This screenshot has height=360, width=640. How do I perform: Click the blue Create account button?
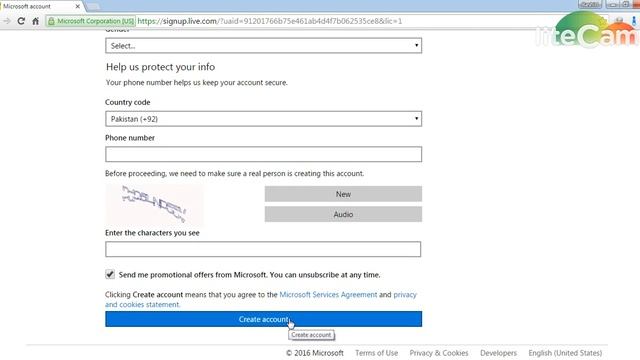tap(263, 319)
